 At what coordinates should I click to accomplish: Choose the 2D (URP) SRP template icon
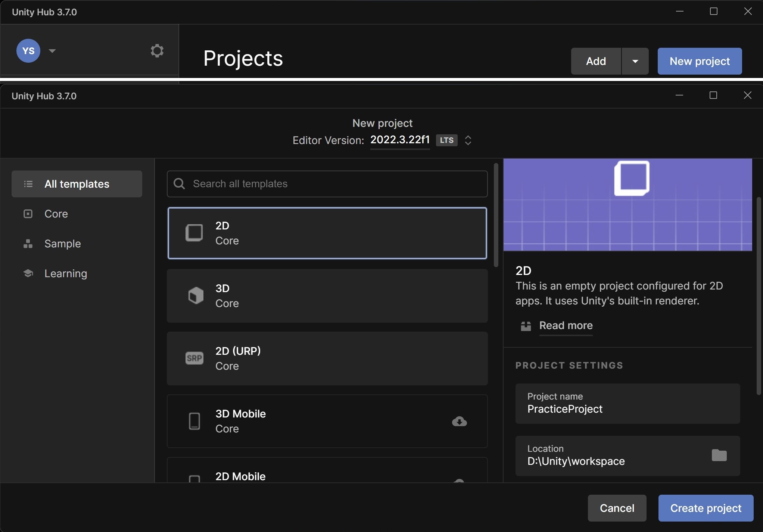tap(194, 358)
